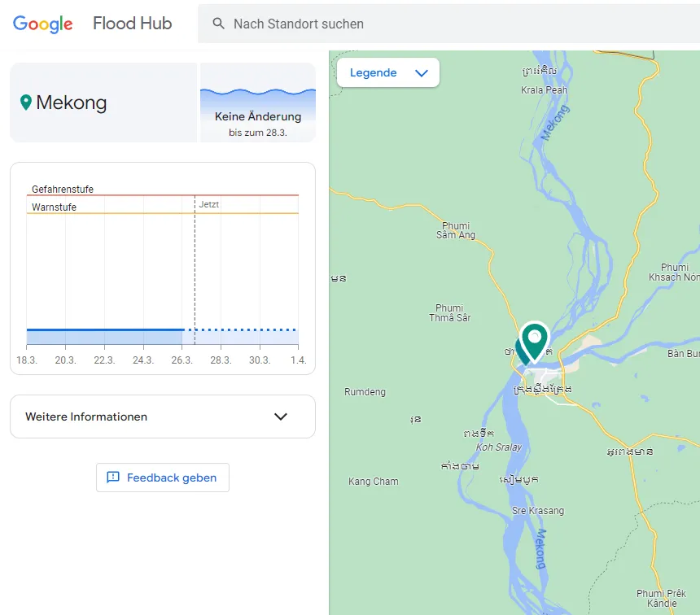Click the 'Phumi Khsach' label on the map
This screenshot has height=615, width=700.
[675, 273]
